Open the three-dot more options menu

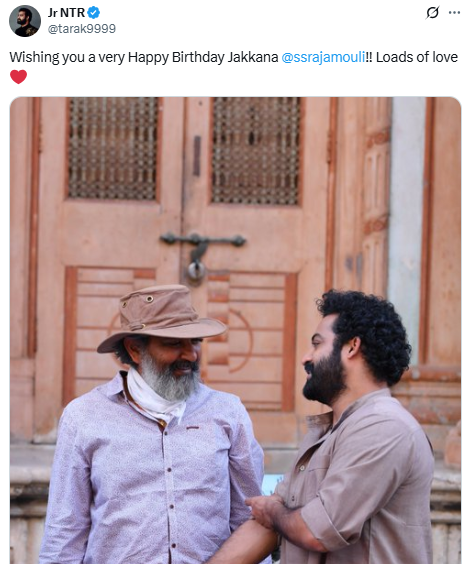(x=454, y=13)
